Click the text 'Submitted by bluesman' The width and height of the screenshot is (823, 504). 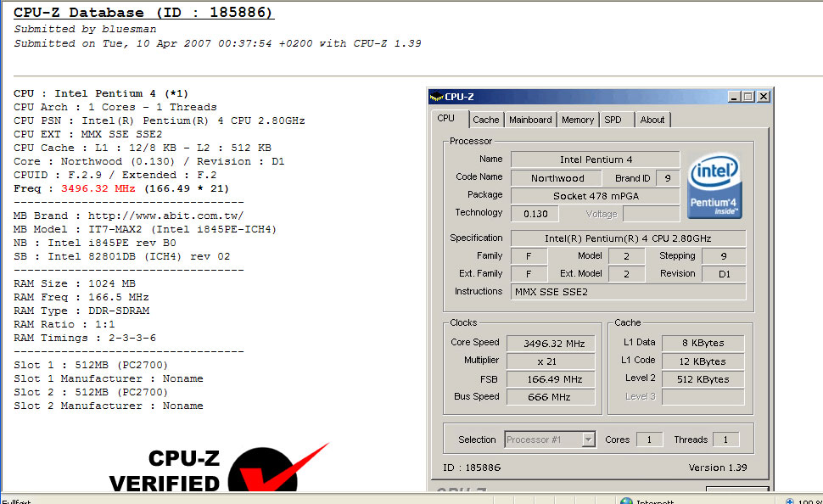[85, 30]
